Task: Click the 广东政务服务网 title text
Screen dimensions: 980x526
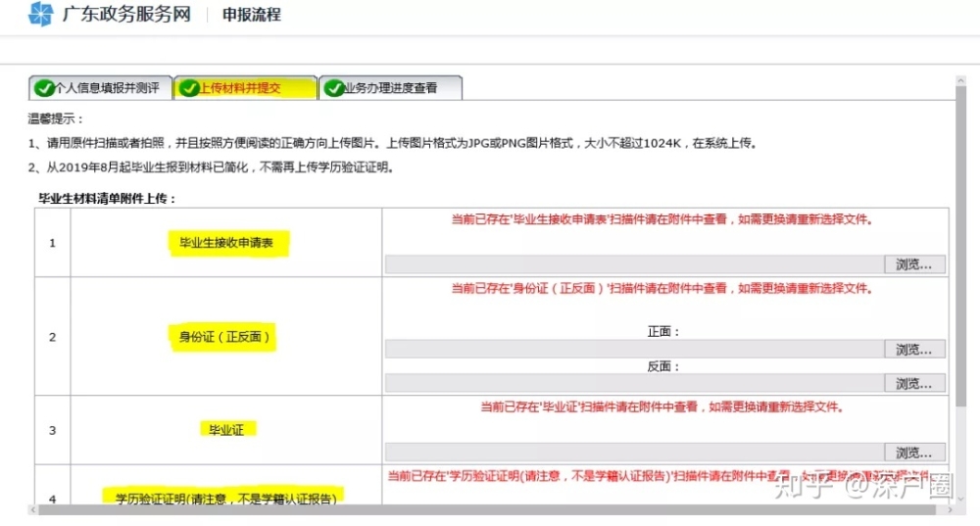Action: 126,14
